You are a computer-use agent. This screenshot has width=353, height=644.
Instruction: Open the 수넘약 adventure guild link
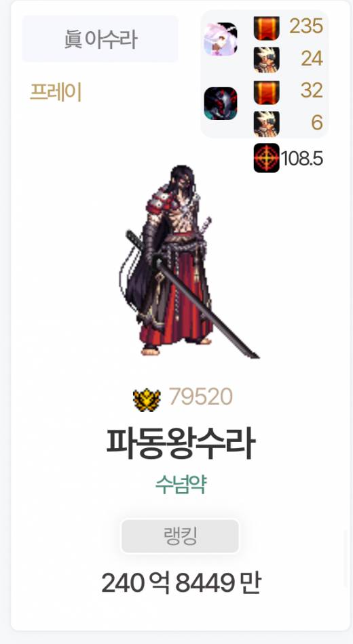tap(180, 485)
